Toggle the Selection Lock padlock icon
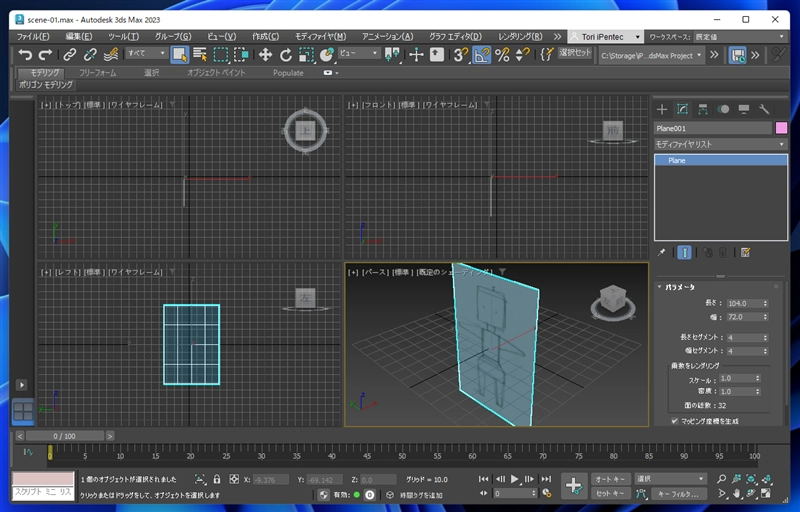 tap(217, 479)
